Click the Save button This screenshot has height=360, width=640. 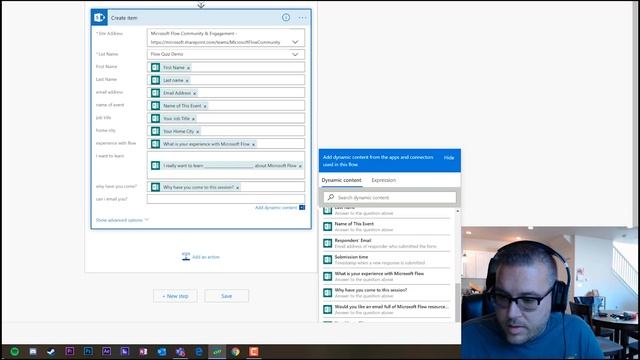tap(227, 296)
